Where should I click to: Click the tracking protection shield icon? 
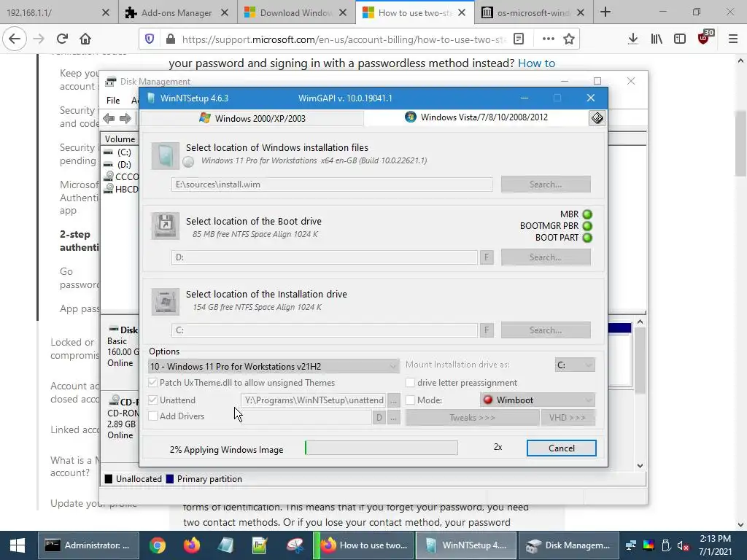[x=150, y=39]
